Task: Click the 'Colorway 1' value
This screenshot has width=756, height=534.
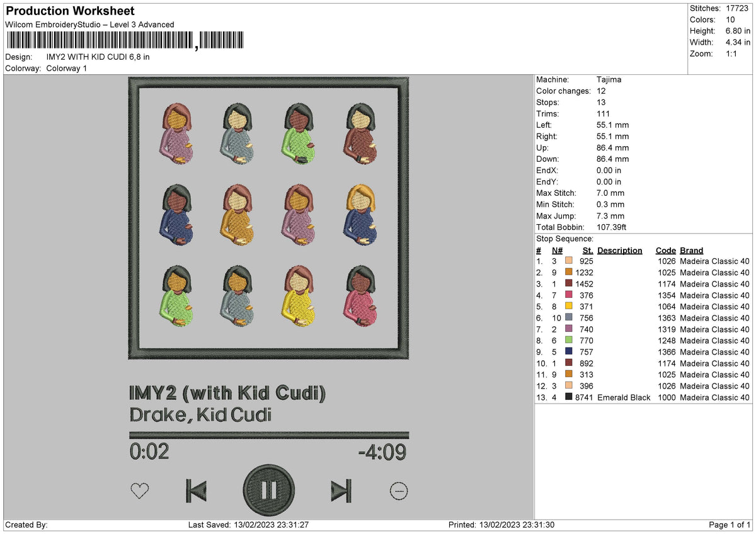Action: point(67,68)
